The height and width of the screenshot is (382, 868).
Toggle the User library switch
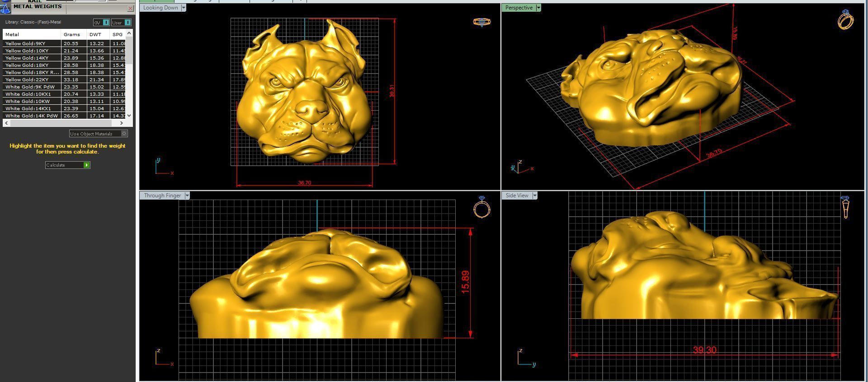(x=122, y=23)
